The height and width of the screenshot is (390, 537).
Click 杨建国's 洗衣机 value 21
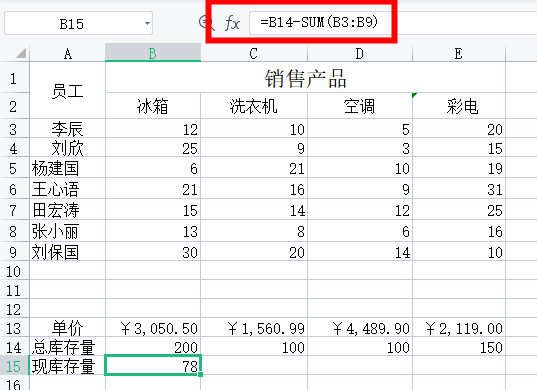click(x=254, y=168)
